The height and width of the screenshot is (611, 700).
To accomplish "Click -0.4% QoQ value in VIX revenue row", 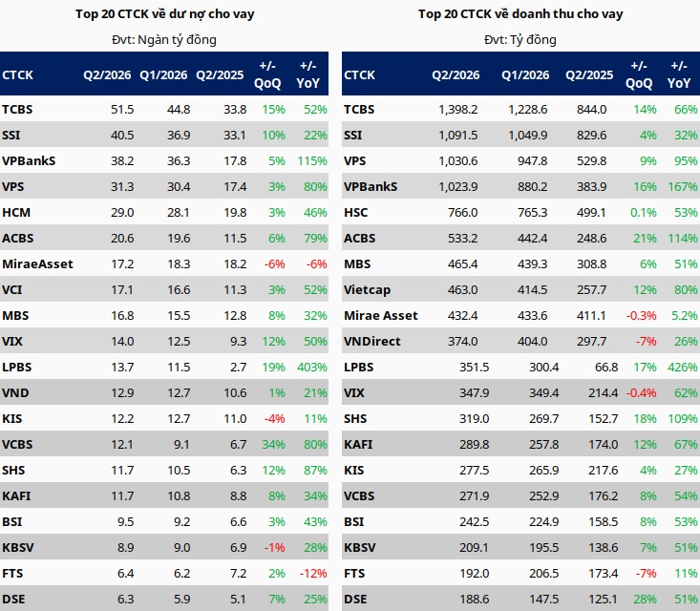I will pos(641,393).
